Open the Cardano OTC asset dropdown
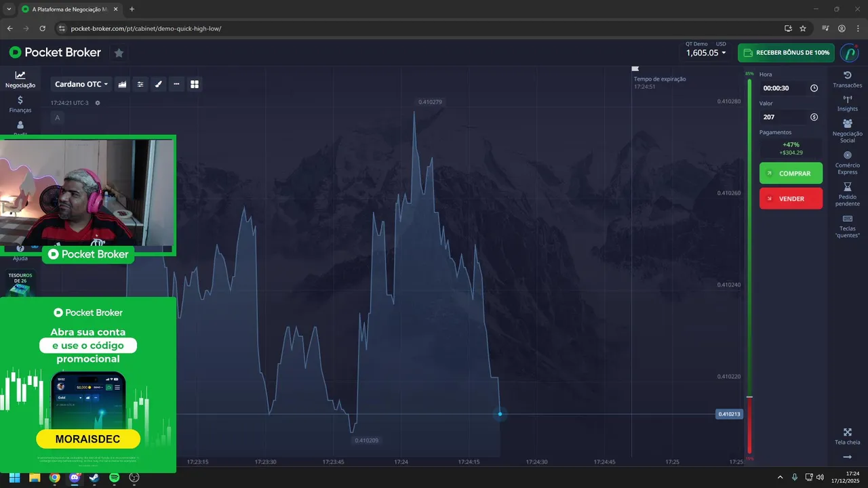Image resolution: width=868 pixels, height=488 pixels. tap(81, 84)
